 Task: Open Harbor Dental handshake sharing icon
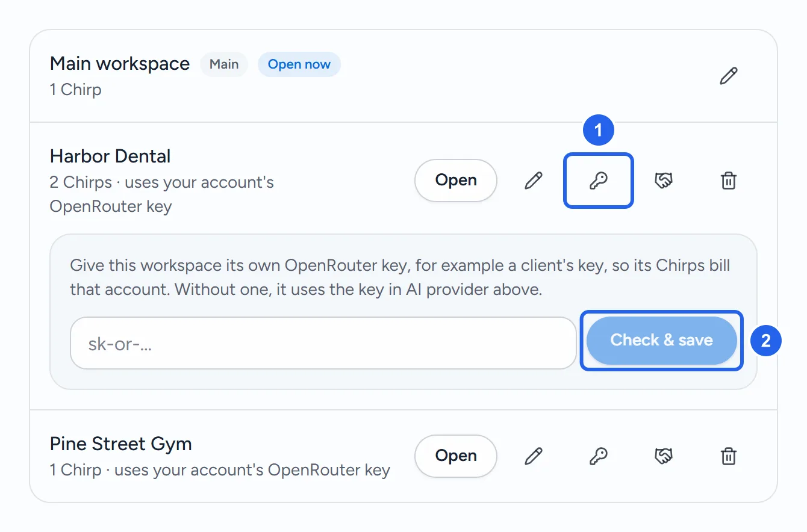664,181
